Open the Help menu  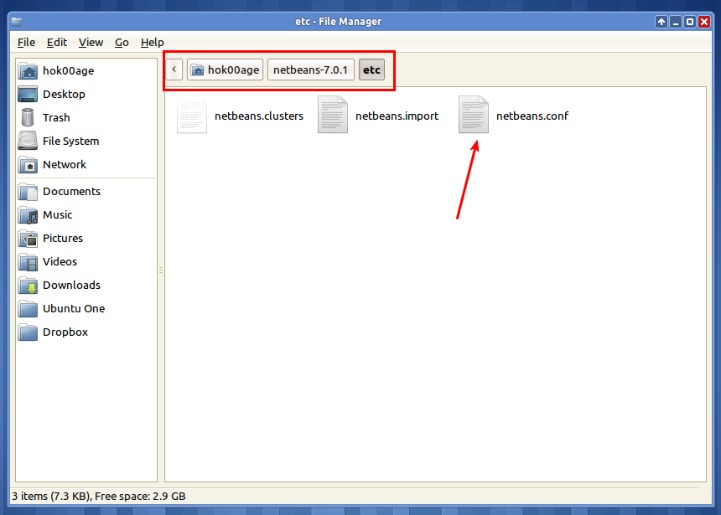[x=152, y=42]
